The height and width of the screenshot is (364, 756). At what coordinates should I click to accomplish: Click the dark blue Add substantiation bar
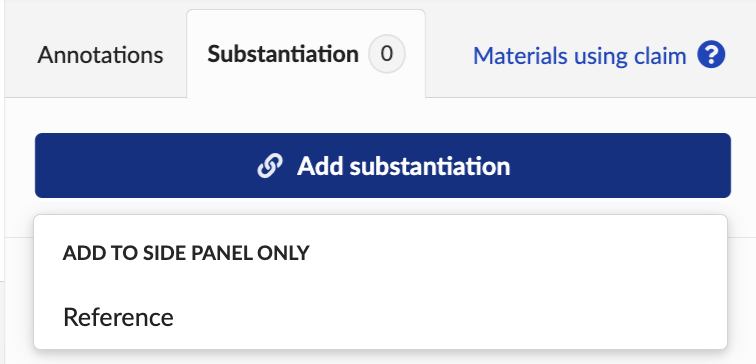point(383,165)
